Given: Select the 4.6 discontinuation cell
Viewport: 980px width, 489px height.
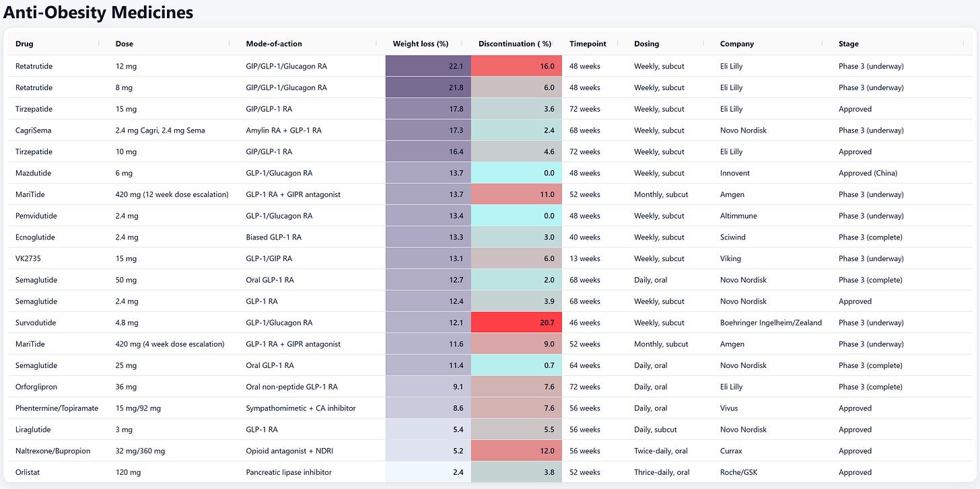Looking at the screenshot, I should (516, 152).
